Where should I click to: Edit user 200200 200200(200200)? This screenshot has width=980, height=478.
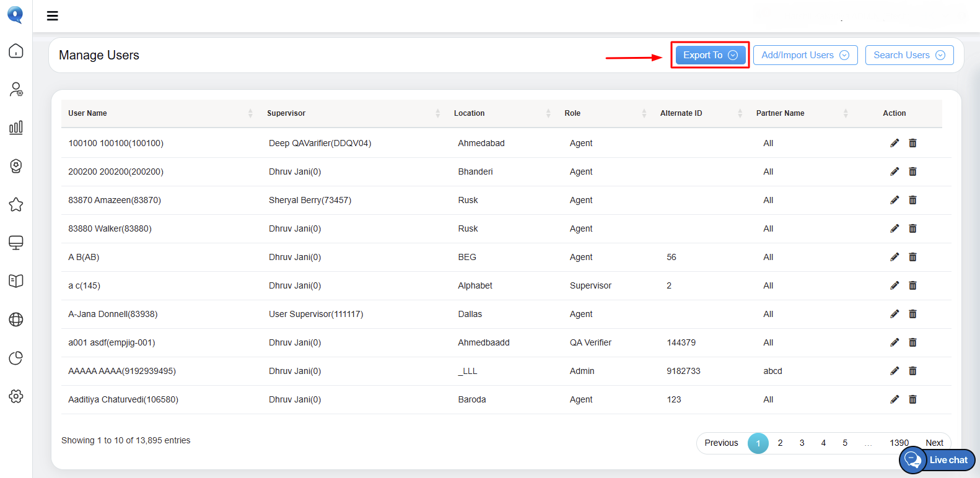(895, 172)
